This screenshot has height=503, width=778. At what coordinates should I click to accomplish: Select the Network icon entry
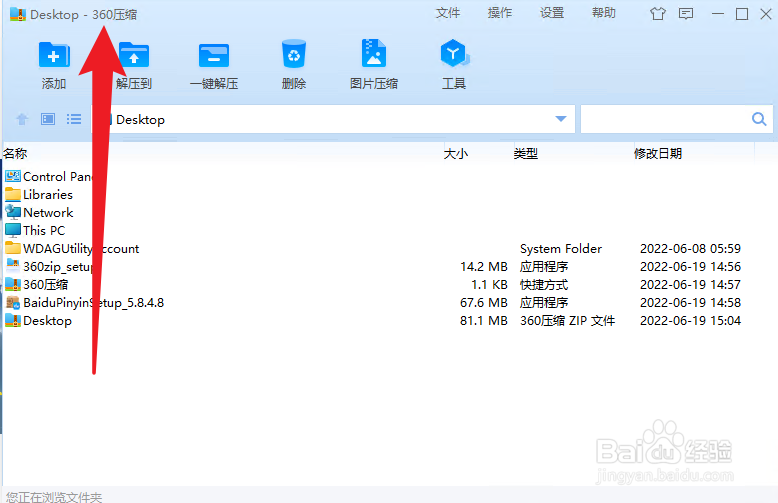[13, 212]
